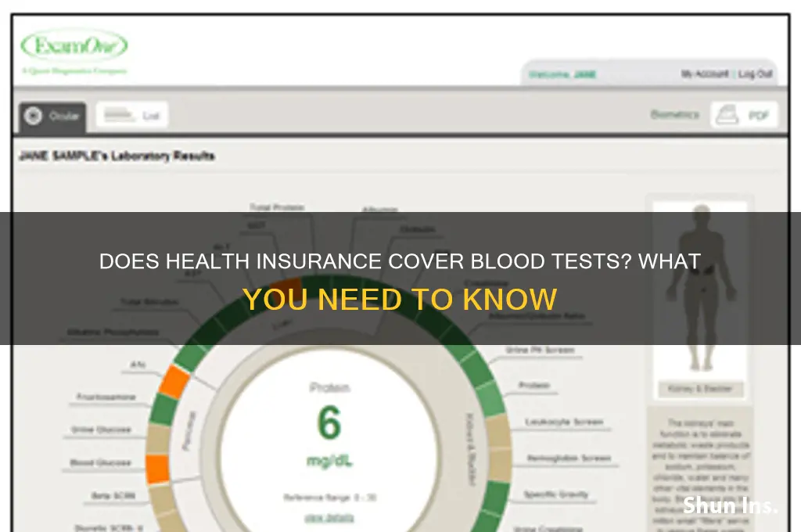Click the Kidney & Bladder label under body figure
This screenshot has height=532, width=801.
point(700,389)
